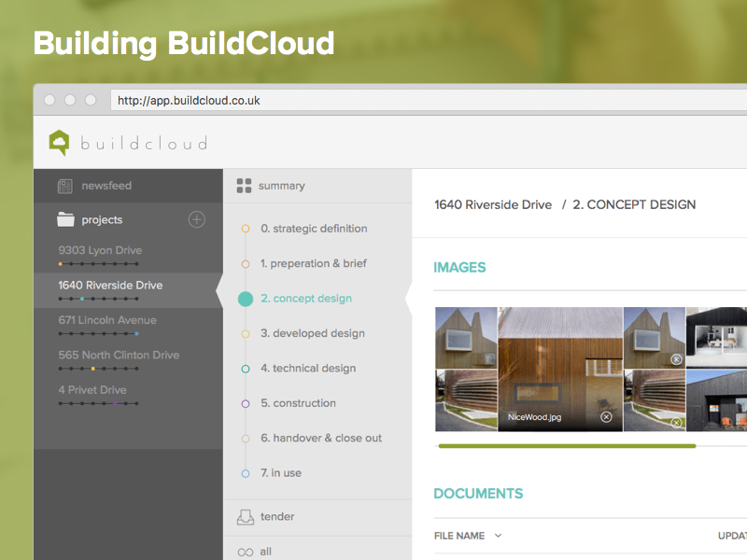Image resolution: width=747 pixels, height=560 pixels.
Task: Click 2. CONCEPT DESIGN breadcrumb
Action: tap(634, 204)
